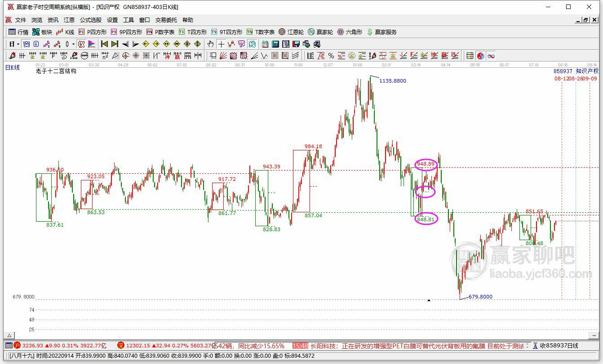Expand the candlestick style dropdown arrow

(x=73, y=44)
